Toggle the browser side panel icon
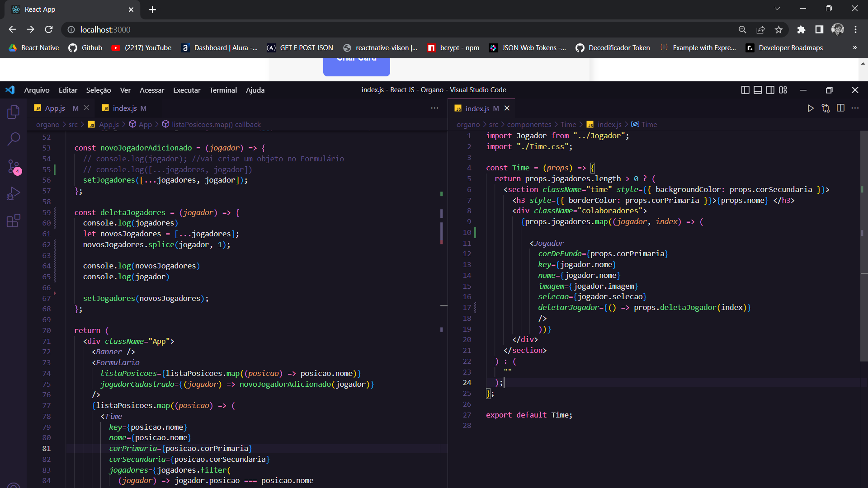Image resolution: width=868 pixels, height=488 pixels. click(x=819, y=29)
